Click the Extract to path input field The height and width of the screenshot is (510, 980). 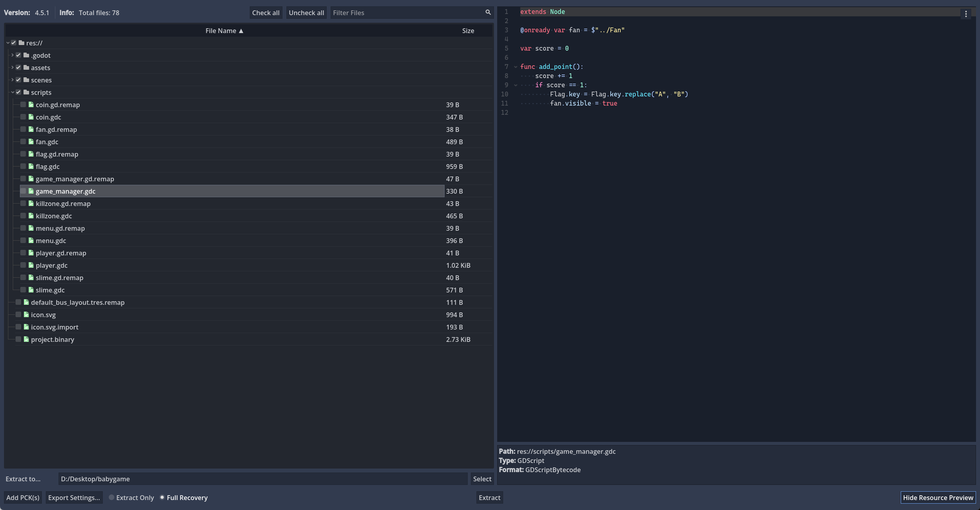(262, 479)
